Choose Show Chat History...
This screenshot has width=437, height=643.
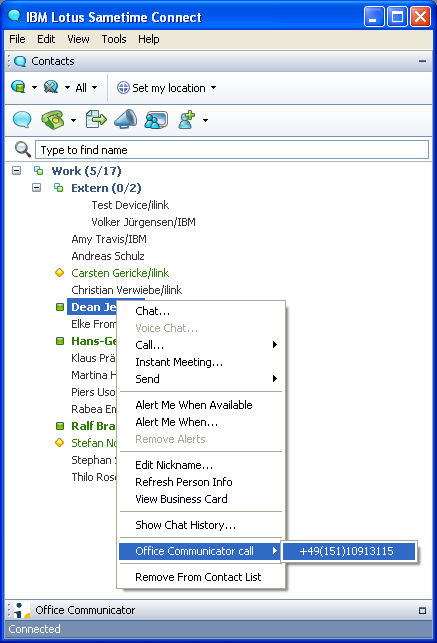coord(201,525)
